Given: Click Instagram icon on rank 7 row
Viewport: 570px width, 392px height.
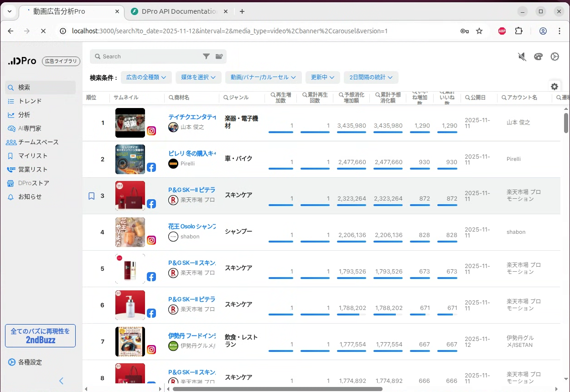Looking at the screenshot, I should (x=151, y=350).
